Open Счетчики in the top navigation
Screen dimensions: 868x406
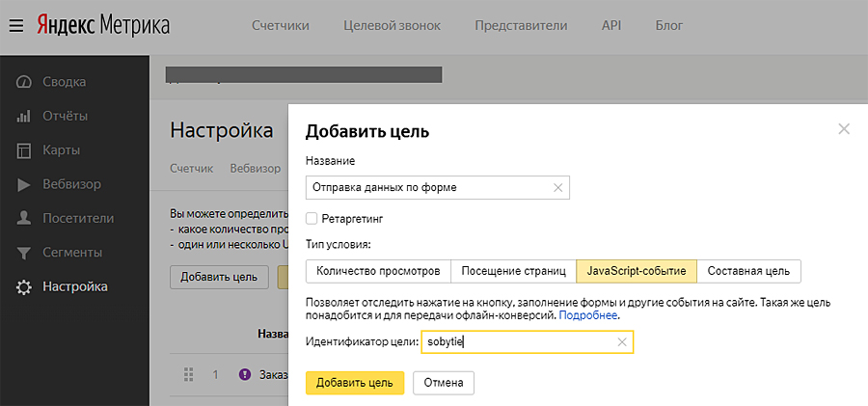pyautogui.click(x=281, y=25)
